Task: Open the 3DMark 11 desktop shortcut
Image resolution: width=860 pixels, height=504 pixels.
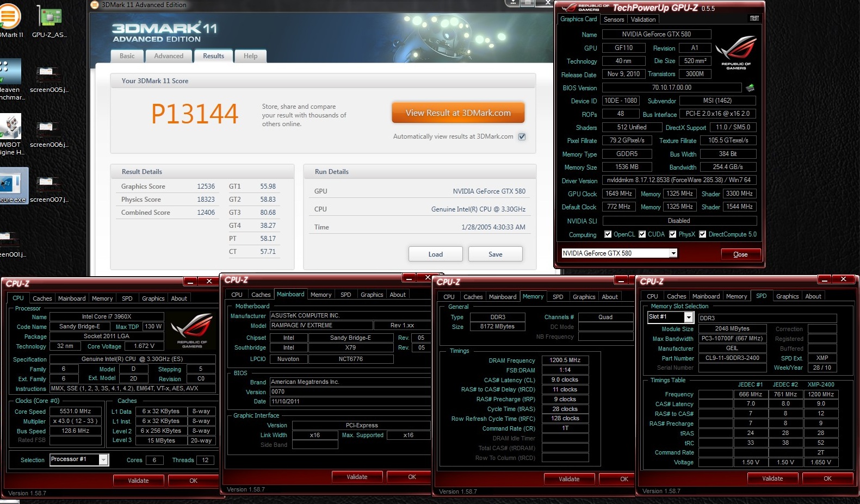Action: coord(10,21)
